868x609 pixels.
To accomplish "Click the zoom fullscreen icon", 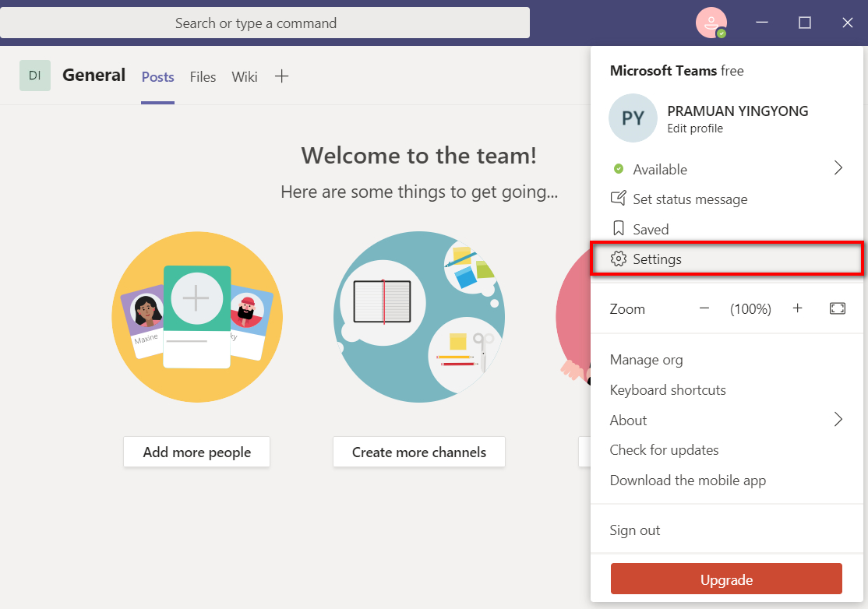I will (x=837, y=309).
